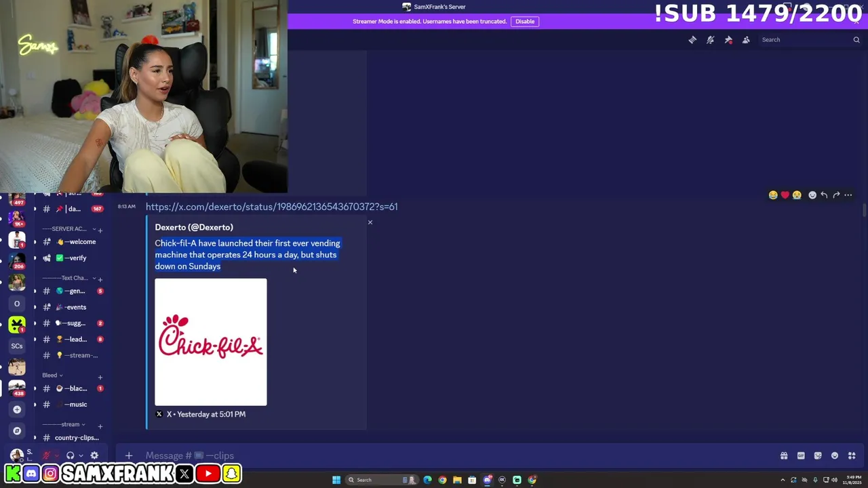Open the Chick-fil-A logo image
This screenshot has width=868, height=488.
click(x=211, y=342)
